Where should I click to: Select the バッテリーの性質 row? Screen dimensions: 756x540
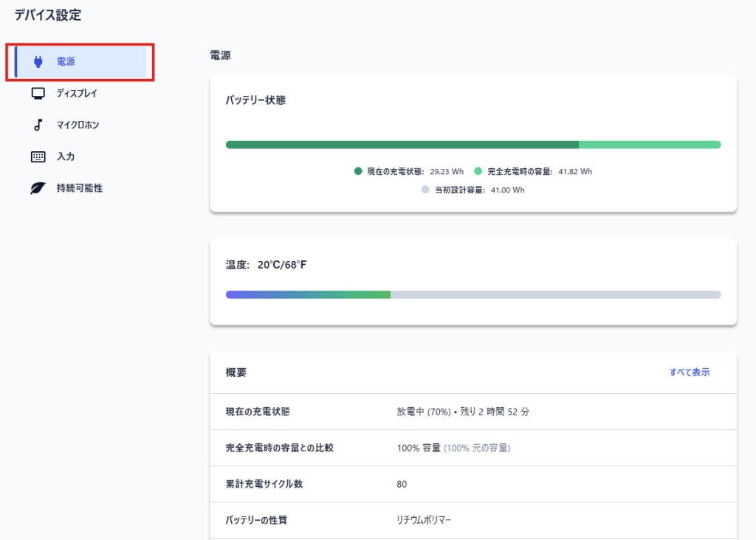(x=472, y=520)
